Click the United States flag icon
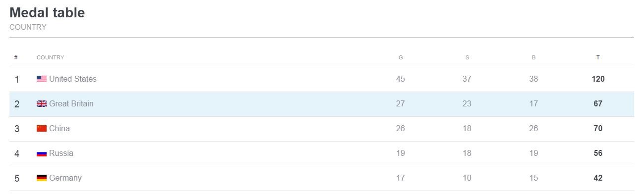 click(x=42, y=79)
